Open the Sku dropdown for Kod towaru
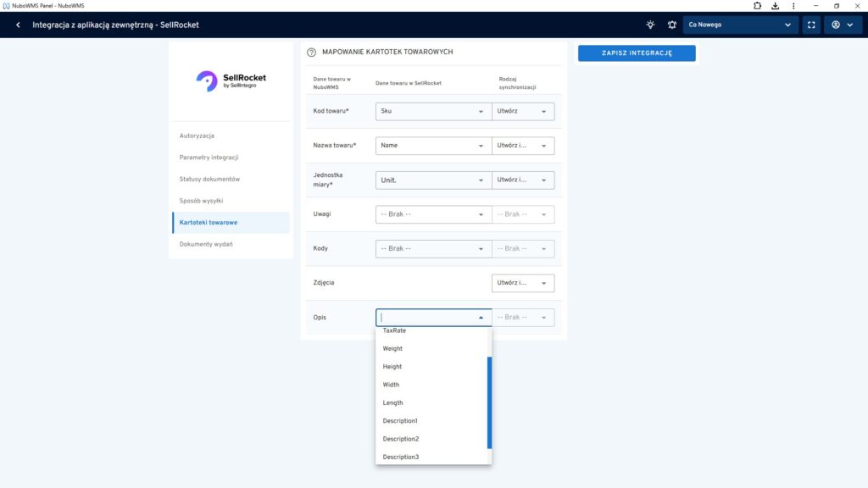The width and height of the screenshot is (868, 488). point(432,111)
